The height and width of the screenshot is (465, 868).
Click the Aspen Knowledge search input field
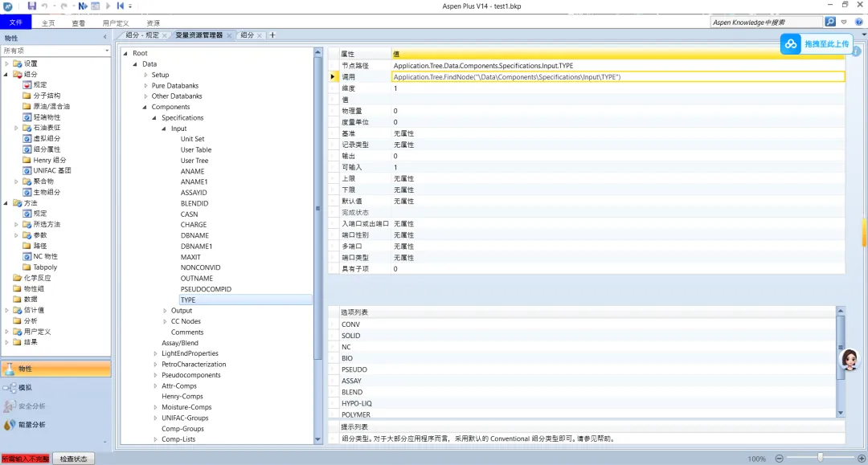coord(766,22)
